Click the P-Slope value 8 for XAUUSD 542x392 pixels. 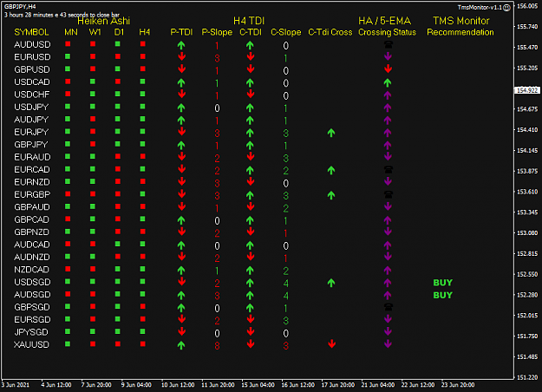(x=217, y=345)
